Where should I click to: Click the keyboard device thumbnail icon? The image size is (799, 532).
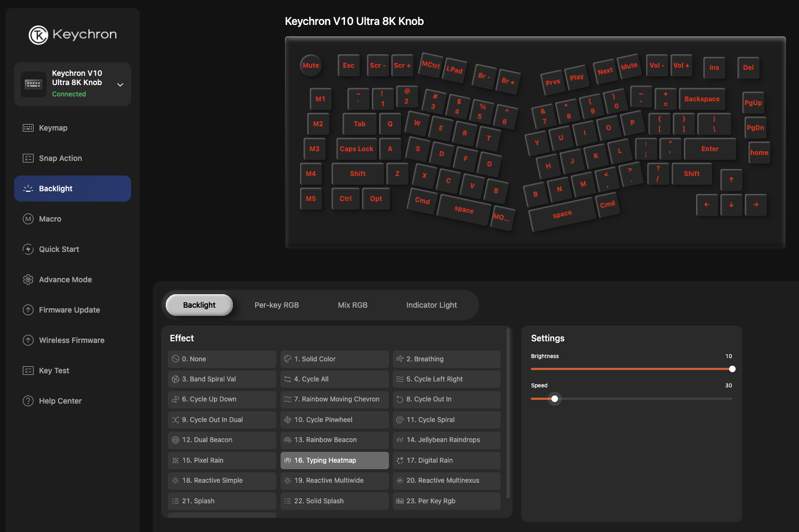click(34, 84)
